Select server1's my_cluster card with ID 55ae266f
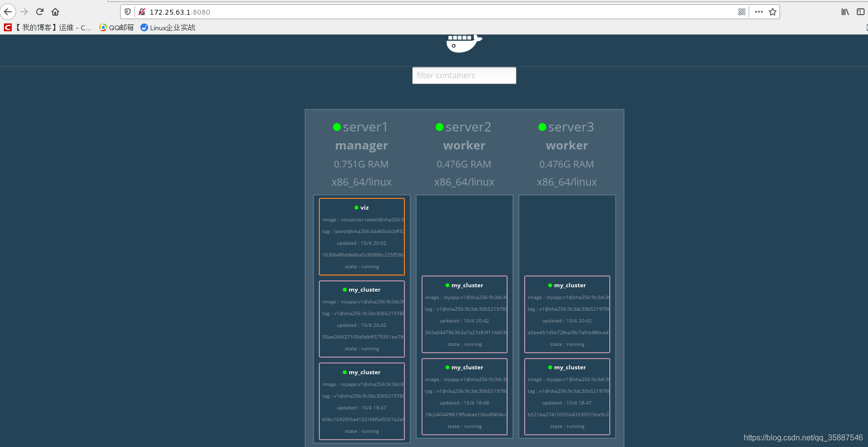Image resolution: width=868 pixels, height=447 pixels. coord(362,319)
